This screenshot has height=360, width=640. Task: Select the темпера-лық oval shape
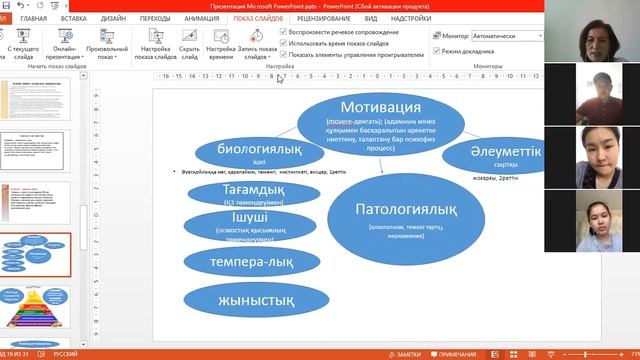pos(252,262)
